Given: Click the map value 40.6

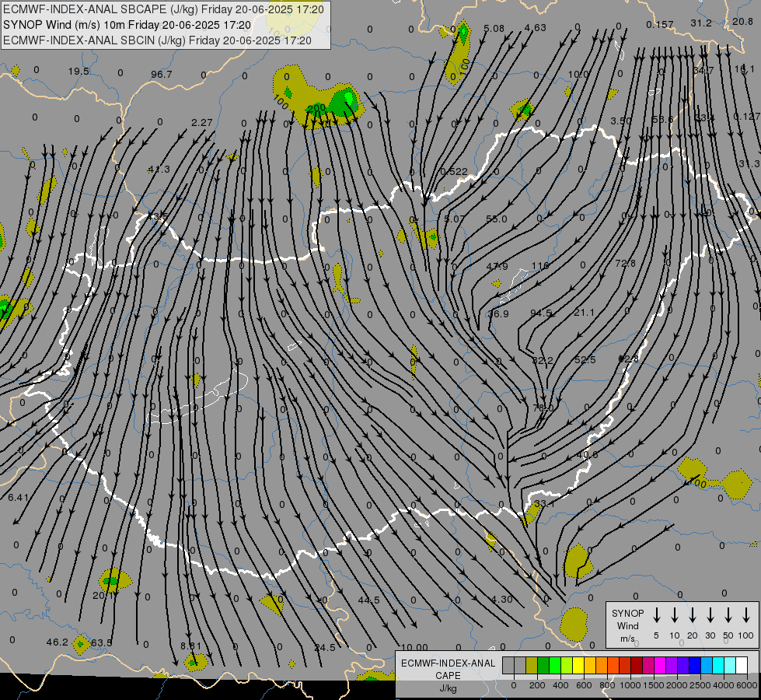Looking at the screenshot, I should coord(587,455).
